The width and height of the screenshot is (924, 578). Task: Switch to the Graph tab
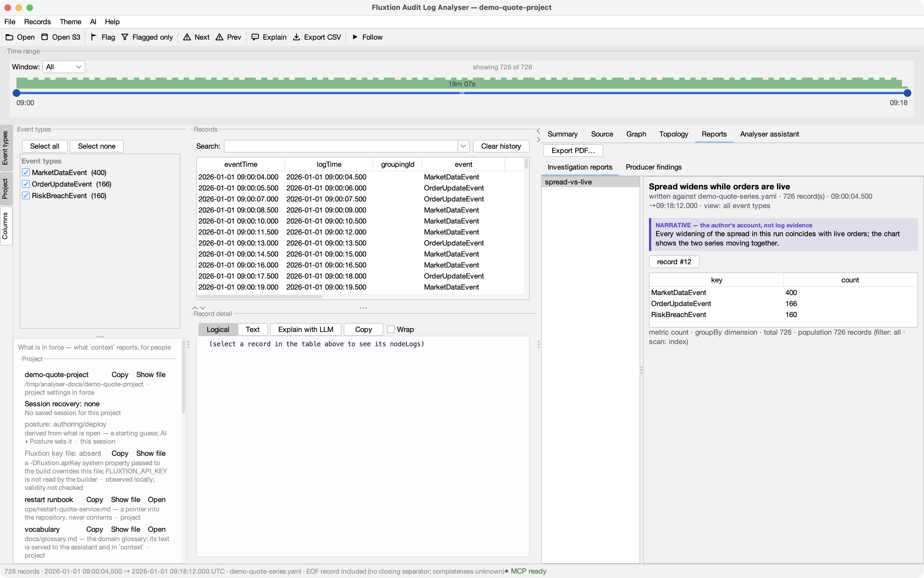point(636,134)
